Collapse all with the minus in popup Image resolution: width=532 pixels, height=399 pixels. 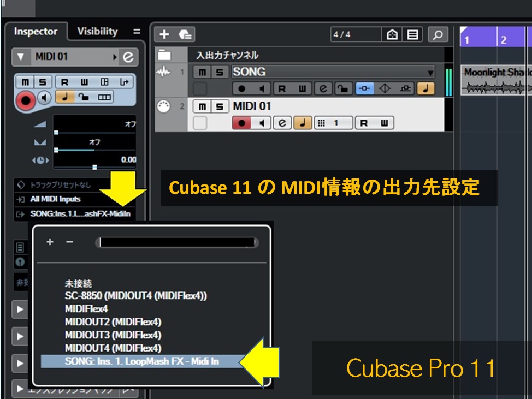[69, 242]
